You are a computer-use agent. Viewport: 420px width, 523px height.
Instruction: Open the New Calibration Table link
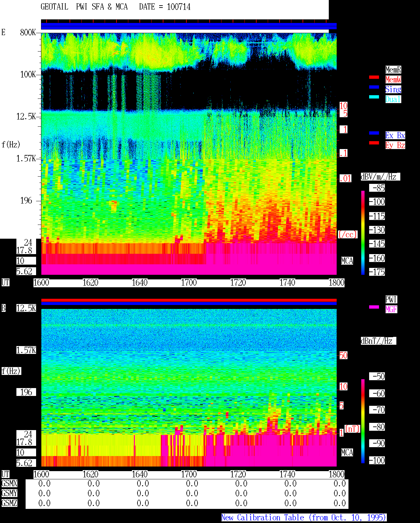pos(304,518)
